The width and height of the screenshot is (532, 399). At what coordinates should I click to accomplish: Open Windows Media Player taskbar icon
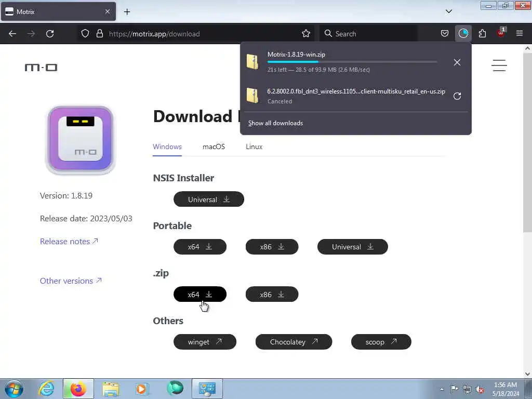pos(141,389)
